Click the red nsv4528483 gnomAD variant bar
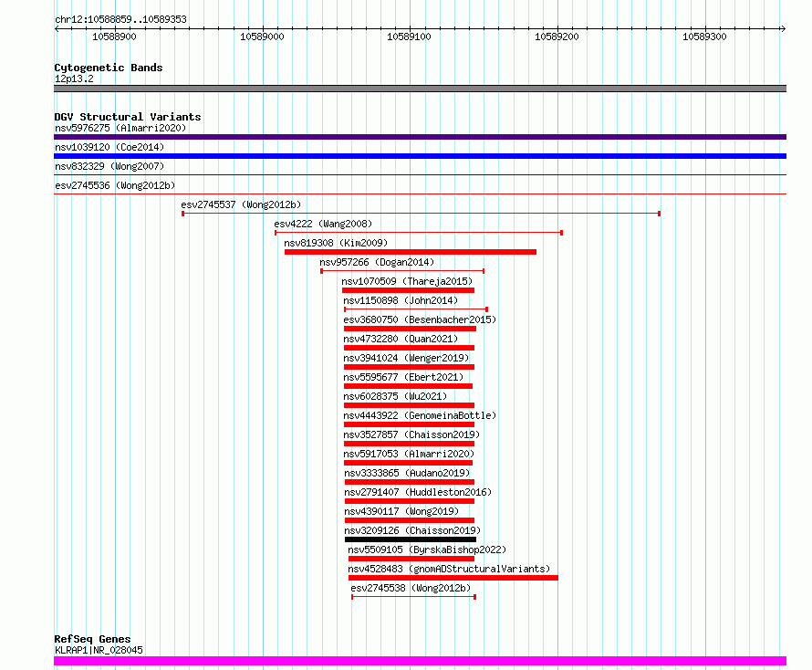Screen dimensions: 812x670 pos(453,578)
